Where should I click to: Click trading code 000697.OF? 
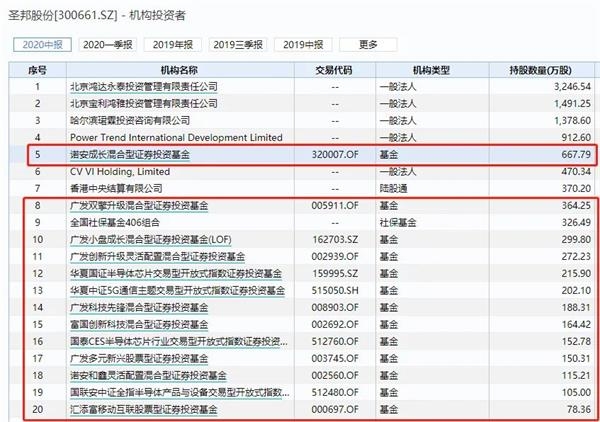point(335,409)
